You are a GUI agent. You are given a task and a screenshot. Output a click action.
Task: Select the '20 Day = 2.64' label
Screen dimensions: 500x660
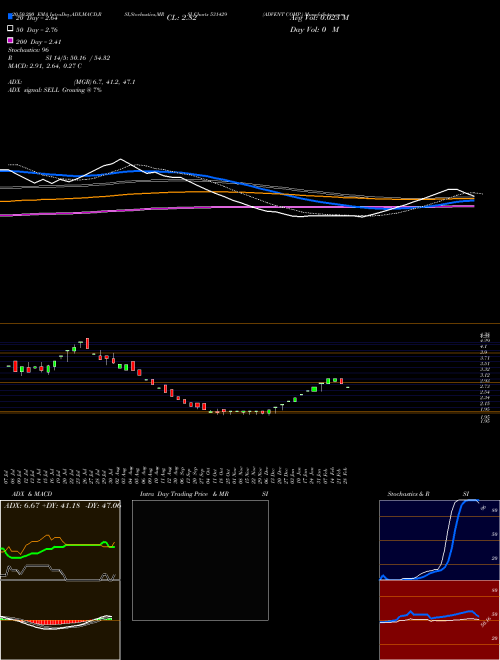point(37,18)
